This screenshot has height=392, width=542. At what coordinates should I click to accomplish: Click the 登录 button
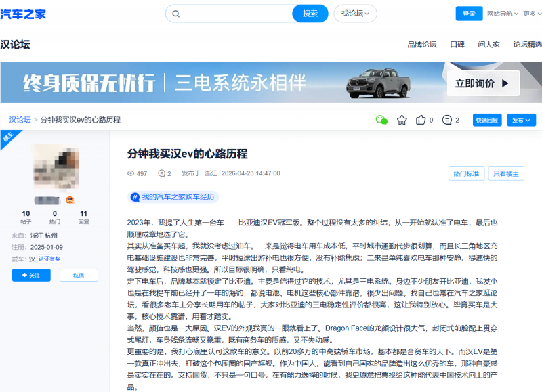(469, 14)
